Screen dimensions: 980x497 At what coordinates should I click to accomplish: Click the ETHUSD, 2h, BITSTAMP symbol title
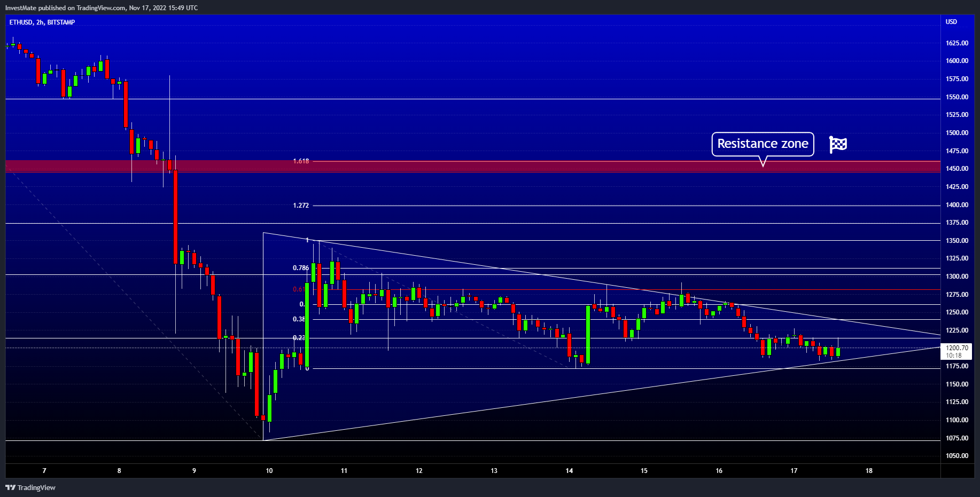point(42,22)
